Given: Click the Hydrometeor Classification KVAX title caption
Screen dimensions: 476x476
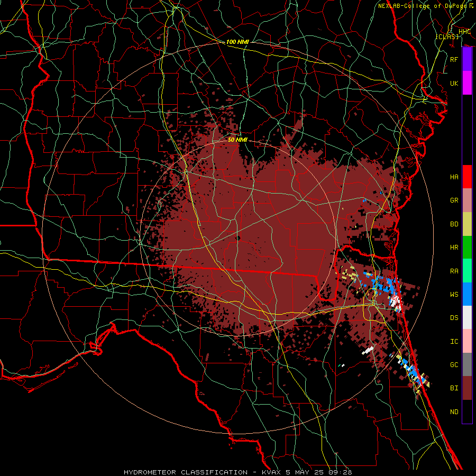Looking at the screenshot, I should (237, 472).
